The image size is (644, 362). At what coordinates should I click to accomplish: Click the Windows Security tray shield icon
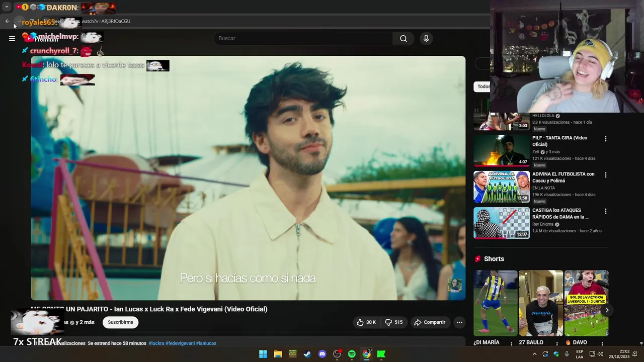pos(556,354)
